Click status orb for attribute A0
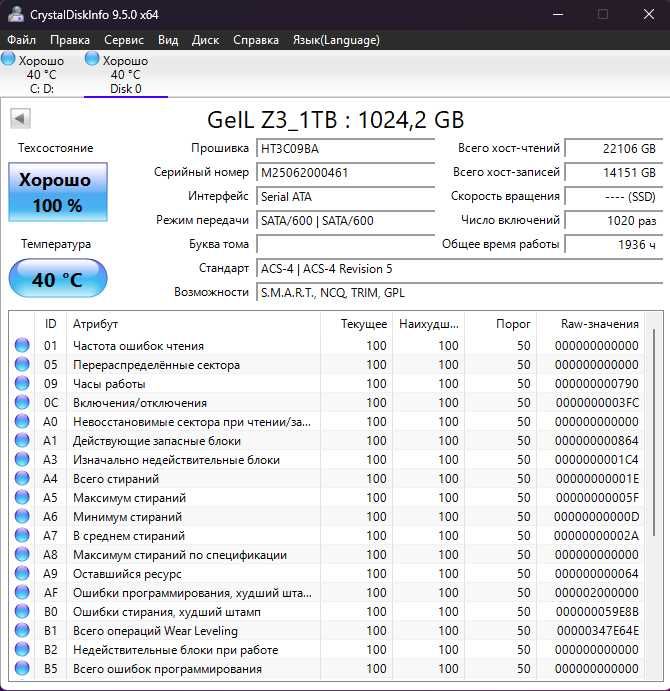670x691 pixels. coord(22,421)
